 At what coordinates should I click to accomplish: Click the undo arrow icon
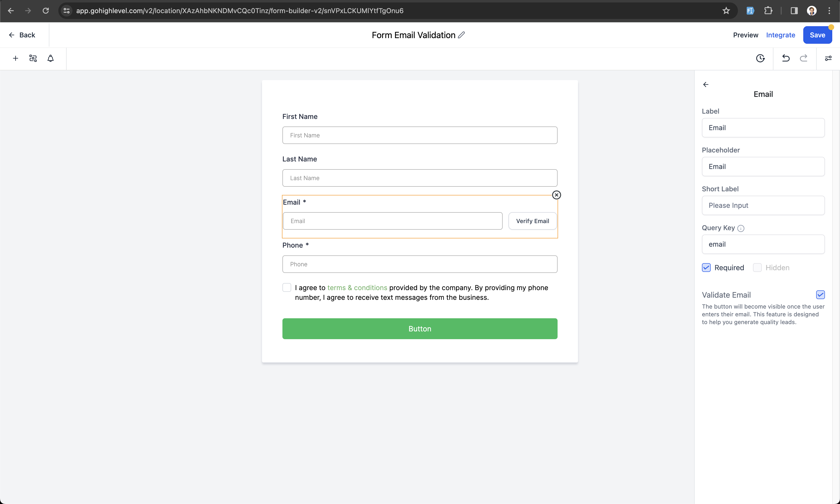[786, 59]
